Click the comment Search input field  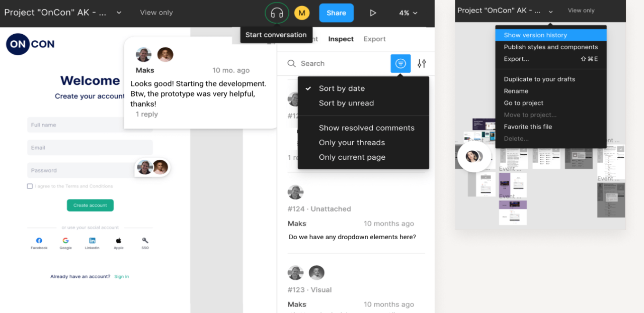[x=336, y=63]
